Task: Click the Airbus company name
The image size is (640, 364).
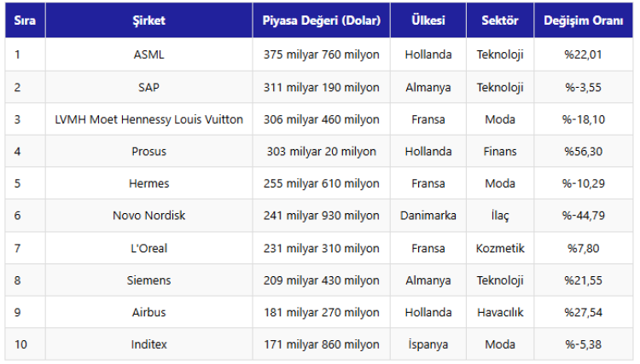Action: 149,312
